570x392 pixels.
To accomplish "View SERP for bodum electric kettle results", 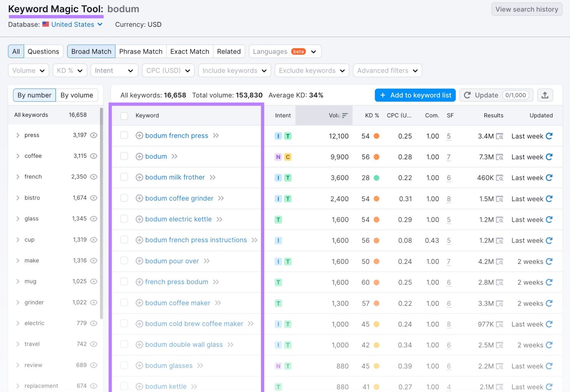I will coord(499,220).
